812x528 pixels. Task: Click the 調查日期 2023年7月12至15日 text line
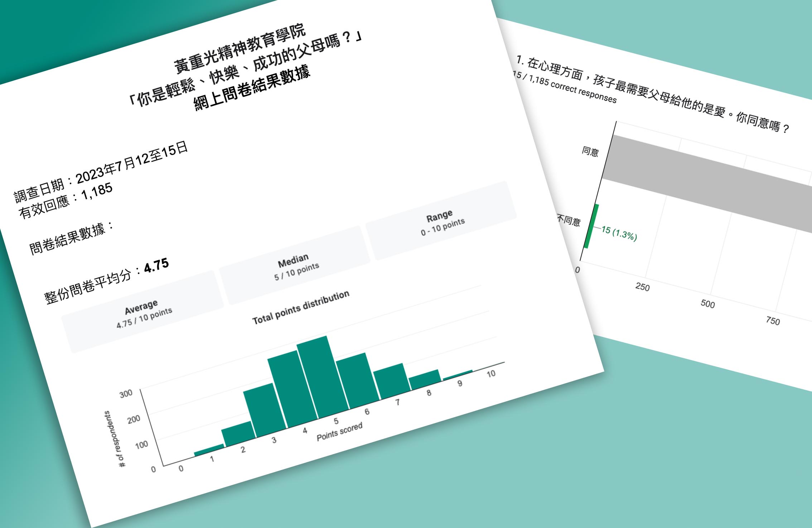click(x=101, y=172)
